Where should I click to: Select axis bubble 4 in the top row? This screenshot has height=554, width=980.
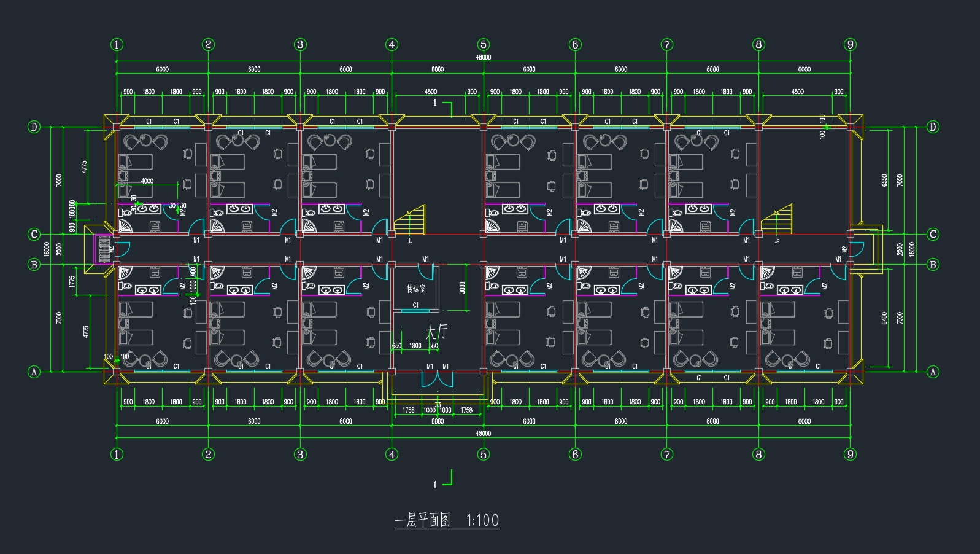click(392, 44)
